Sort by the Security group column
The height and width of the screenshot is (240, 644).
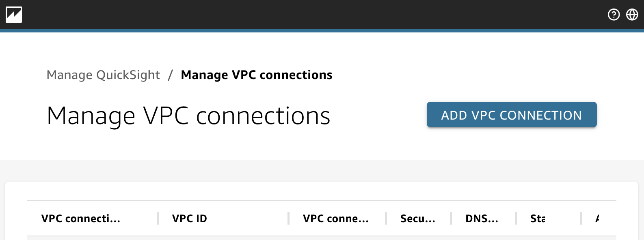417,219
